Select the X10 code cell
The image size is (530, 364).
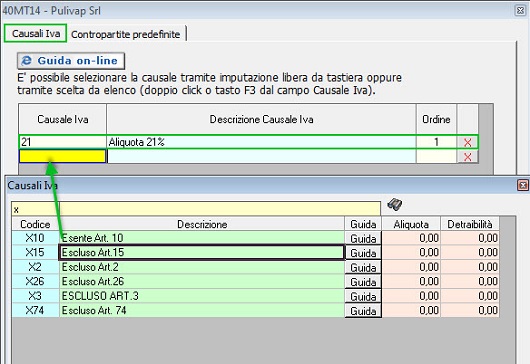(x=35, y=238)
